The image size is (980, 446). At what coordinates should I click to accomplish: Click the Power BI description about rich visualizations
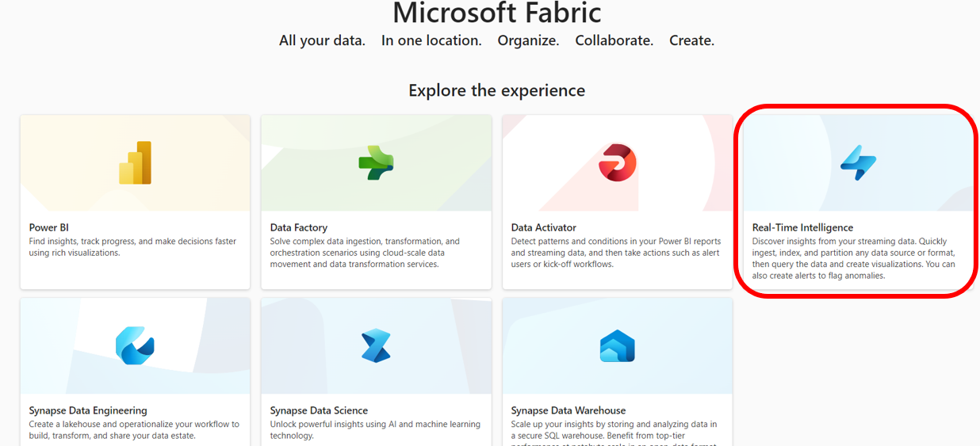(132, 247)
